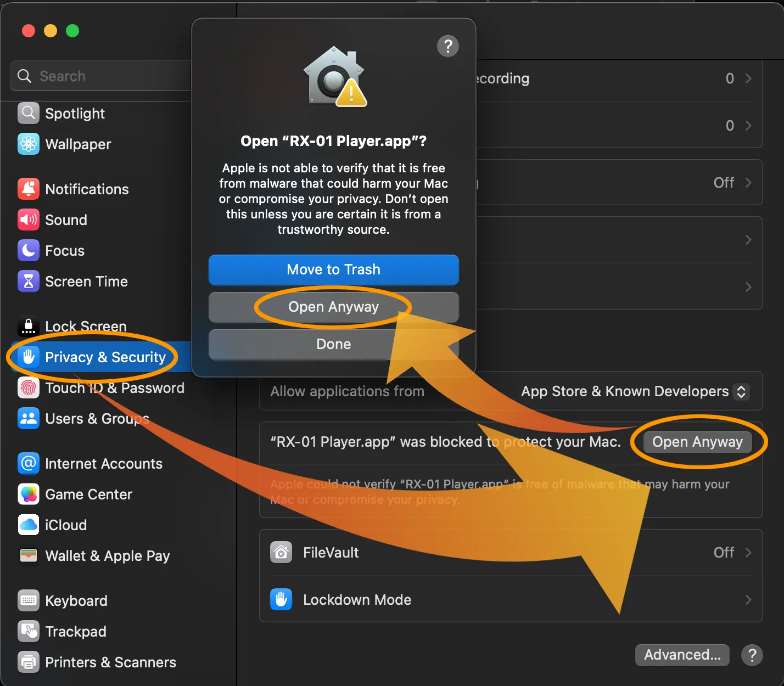Click the iCloud cloud icon

point(29,525)
